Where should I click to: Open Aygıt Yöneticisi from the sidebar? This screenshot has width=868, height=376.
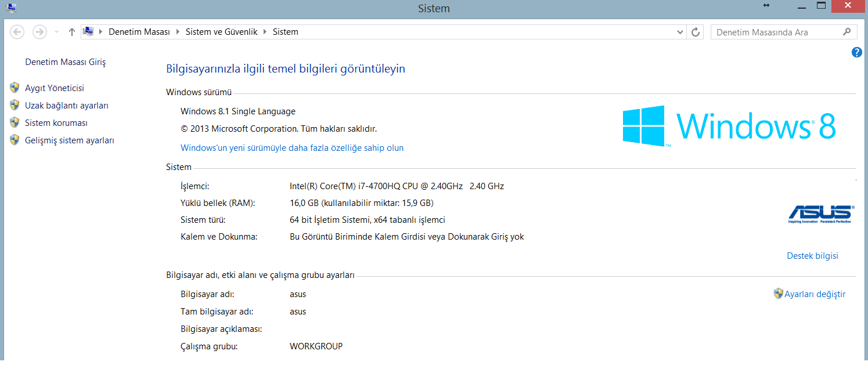[55, 88]
